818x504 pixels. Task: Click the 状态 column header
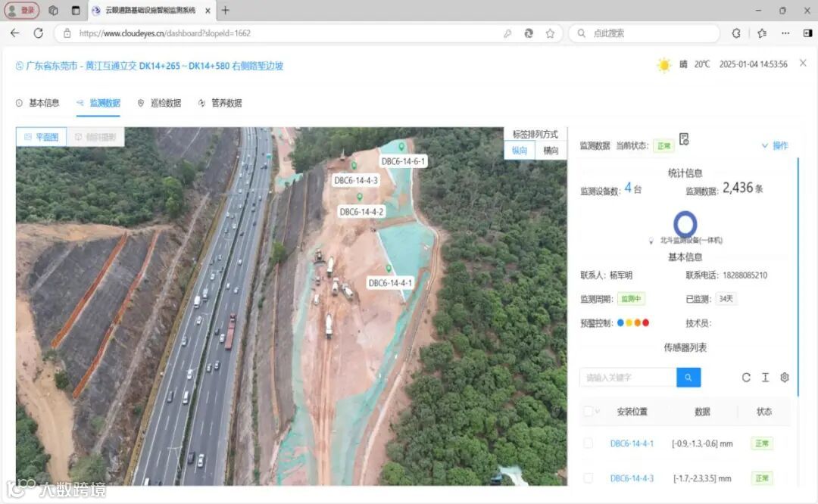point(763,412)
